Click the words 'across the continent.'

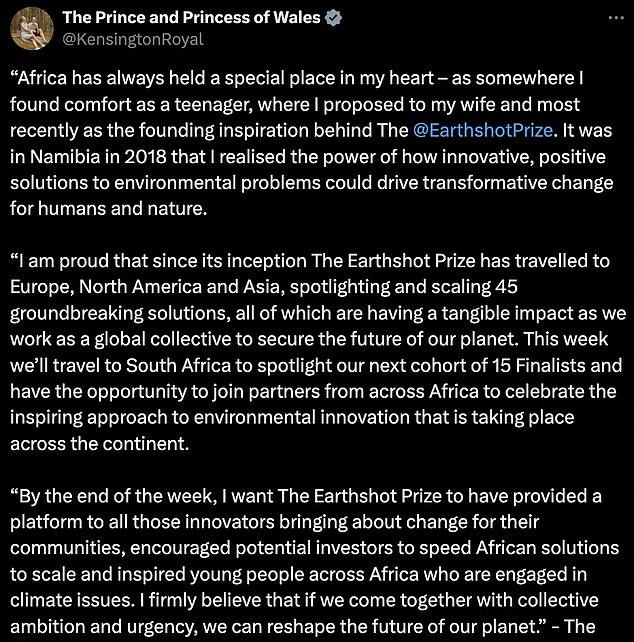pyautogui.click(x=100, y=444)
